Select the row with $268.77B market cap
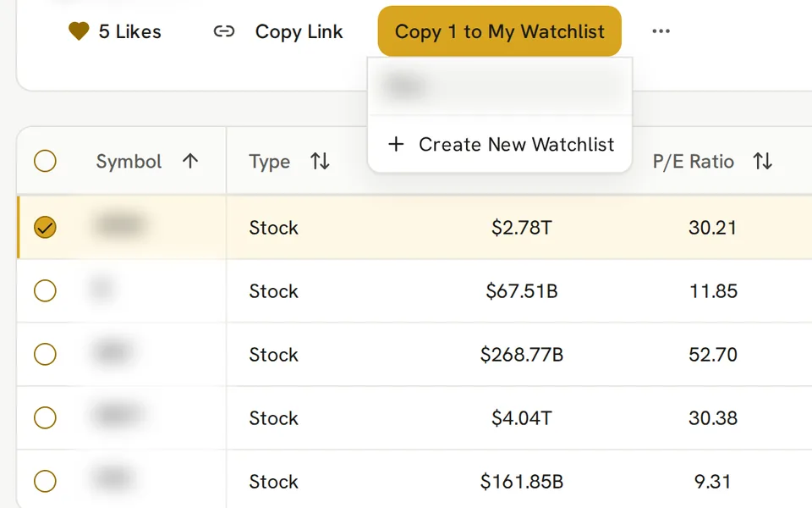 (x=45, y=355)
